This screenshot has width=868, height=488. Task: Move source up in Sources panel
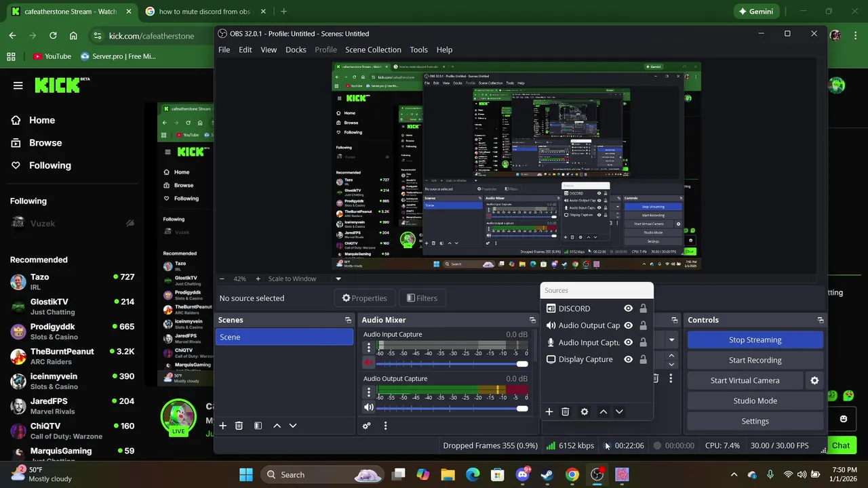click(604, 411)
